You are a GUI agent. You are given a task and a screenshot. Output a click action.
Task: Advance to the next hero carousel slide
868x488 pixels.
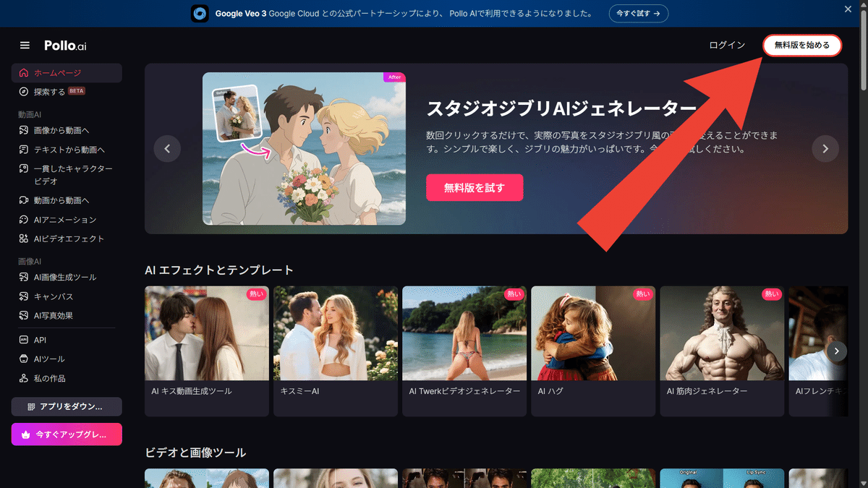(825, 149)
